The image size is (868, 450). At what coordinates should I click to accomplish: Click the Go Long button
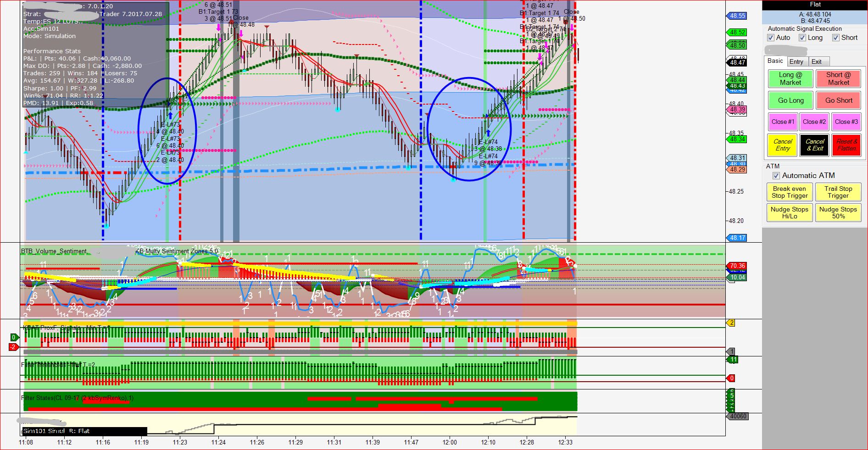[790, 100]
